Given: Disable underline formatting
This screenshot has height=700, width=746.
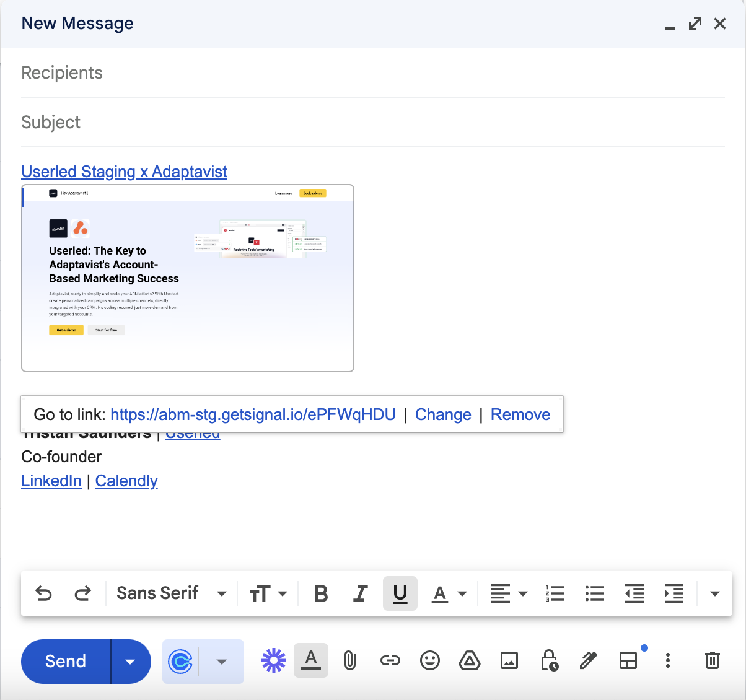Looking at the screenshot, I should 400,593.
